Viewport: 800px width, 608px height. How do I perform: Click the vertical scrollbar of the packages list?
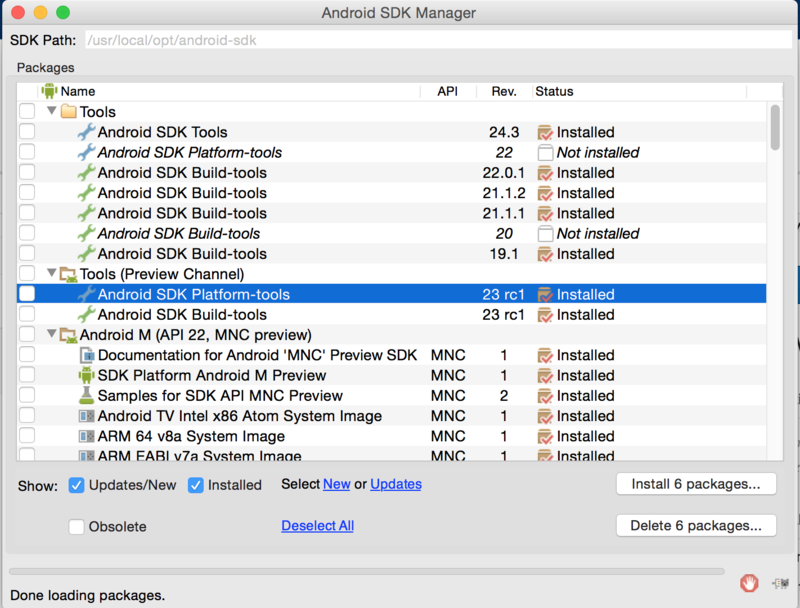[x=775, y=126]
